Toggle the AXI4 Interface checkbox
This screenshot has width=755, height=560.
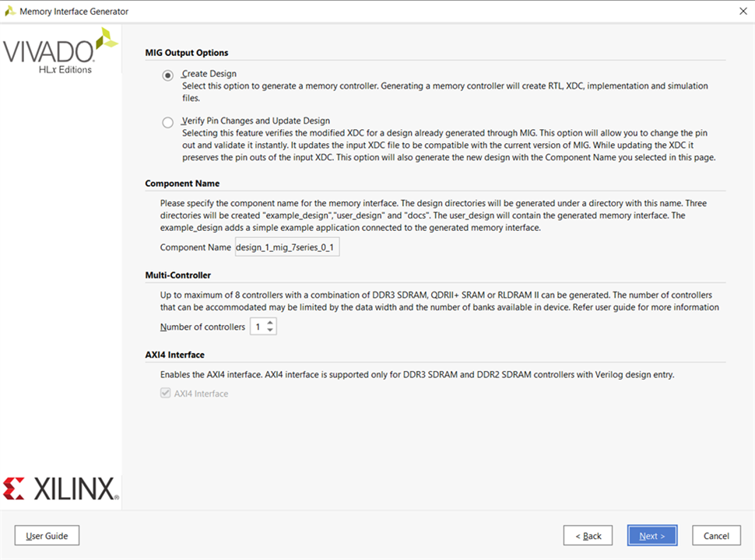tap(166, 393)
